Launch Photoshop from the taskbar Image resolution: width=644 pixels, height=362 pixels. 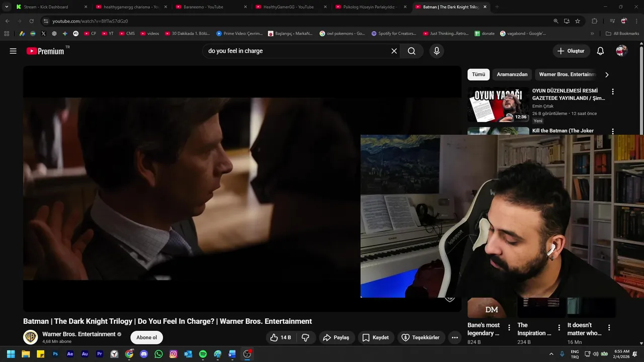pos(55,354)
